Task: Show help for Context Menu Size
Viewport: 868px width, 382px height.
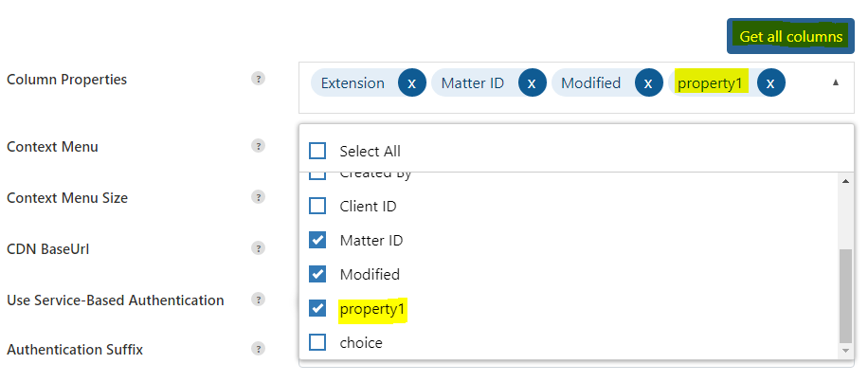Action: (x=258, y=197)
